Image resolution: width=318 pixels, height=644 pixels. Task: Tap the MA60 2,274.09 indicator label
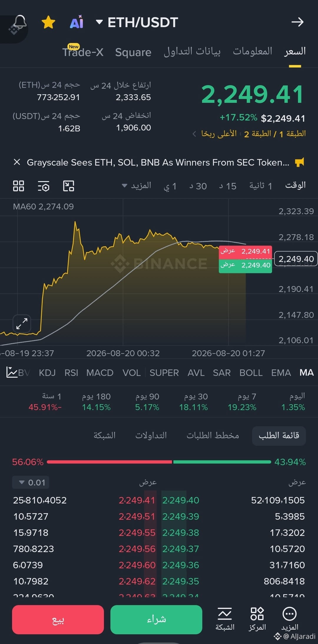[x=43, y=207]
